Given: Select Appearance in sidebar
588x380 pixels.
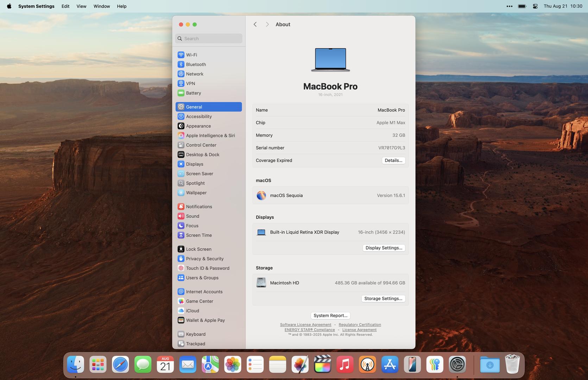Looking at the screenshot, I should tap(209, 126).
